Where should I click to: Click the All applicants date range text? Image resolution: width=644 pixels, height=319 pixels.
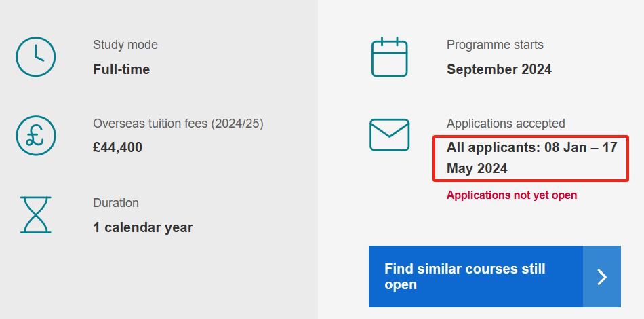[x=531, y=158]
